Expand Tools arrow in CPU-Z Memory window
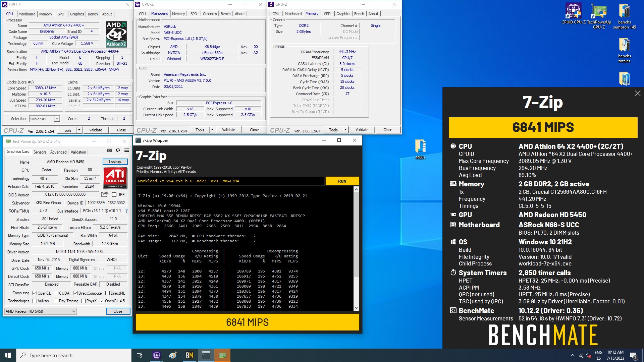Image resolution: width=644 pixels, height=362 pixels. (345, 130)
